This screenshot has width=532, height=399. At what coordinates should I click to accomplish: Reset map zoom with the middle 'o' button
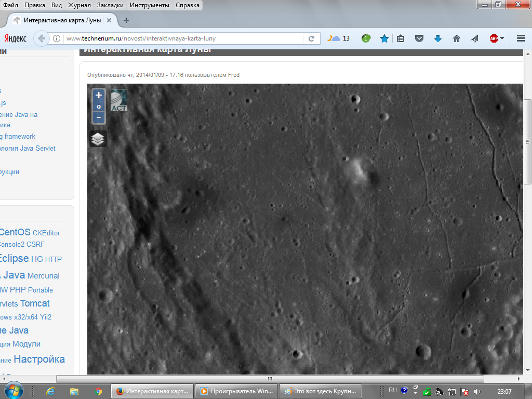click(99, 107)
